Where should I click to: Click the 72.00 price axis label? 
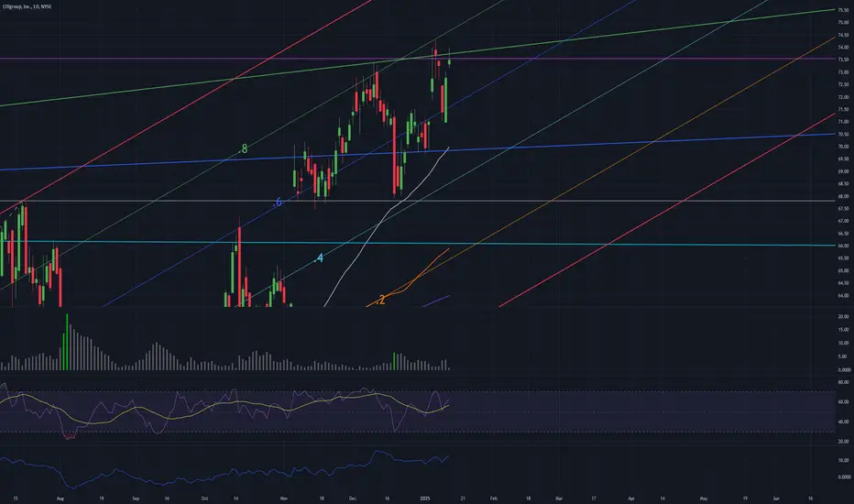click(x=843, y=97)
